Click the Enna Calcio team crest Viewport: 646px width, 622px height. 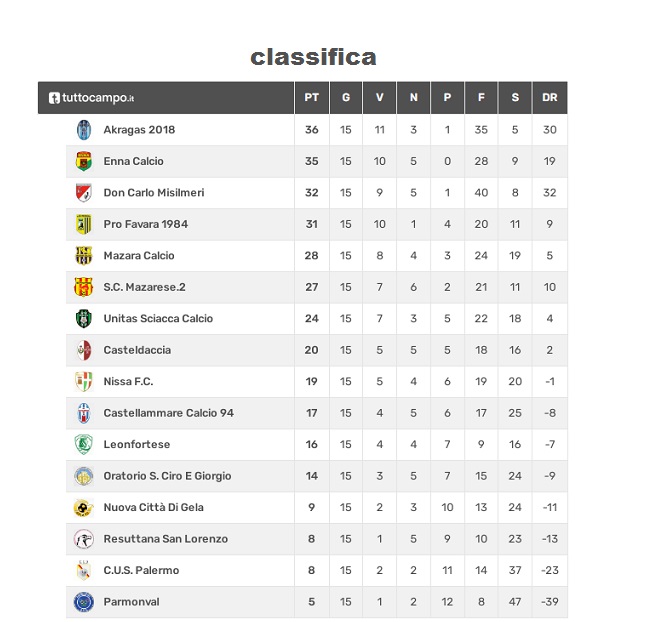point(84,161)
